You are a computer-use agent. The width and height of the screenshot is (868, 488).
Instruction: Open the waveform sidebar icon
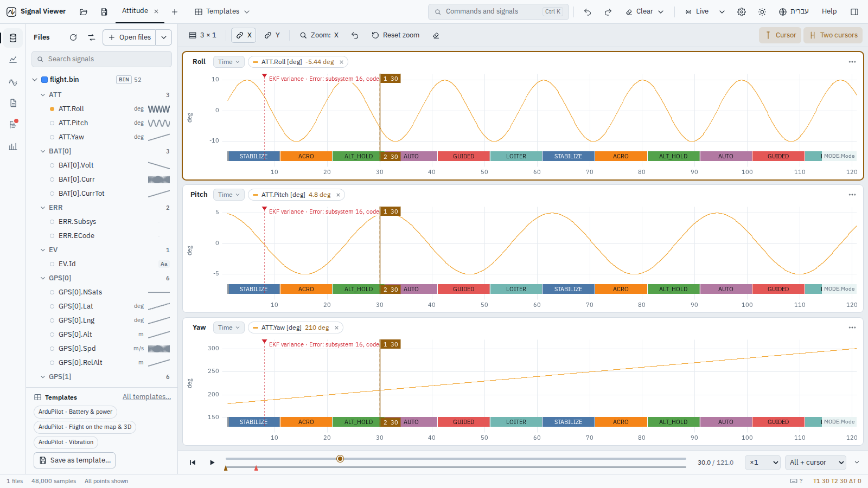pyautogui.click(x=13, y=82)
